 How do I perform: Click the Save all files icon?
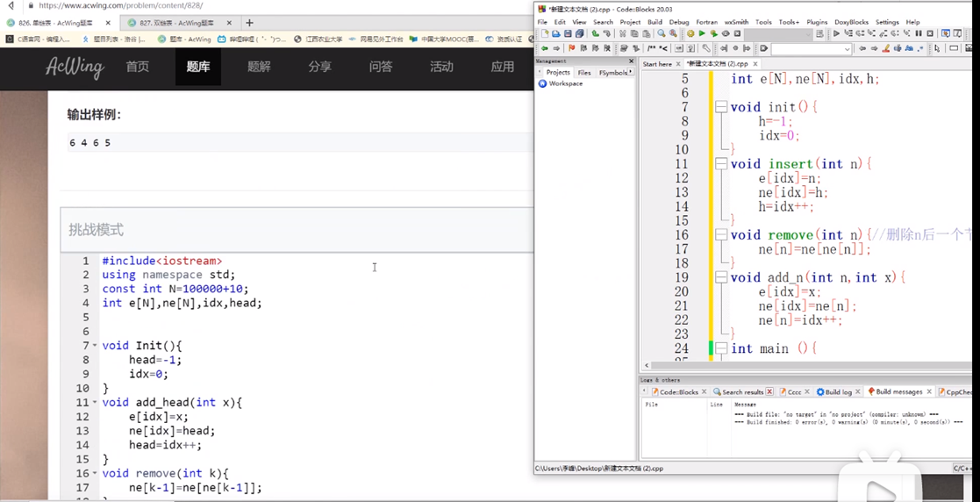click(x=579, y=33)
